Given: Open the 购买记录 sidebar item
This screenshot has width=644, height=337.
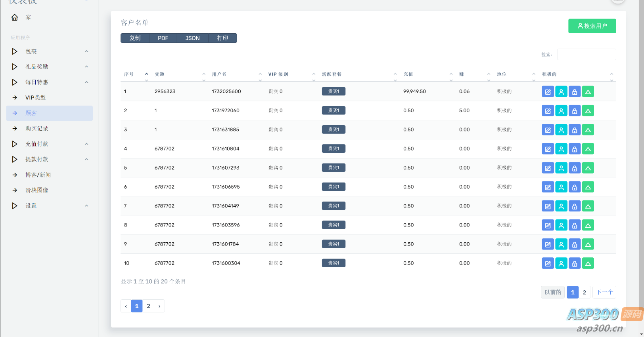Looking at the screenshot, I should (37, 129).
